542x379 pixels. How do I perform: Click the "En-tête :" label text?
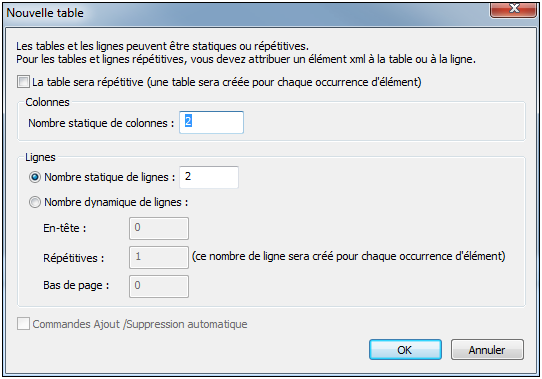click(65, 228)
